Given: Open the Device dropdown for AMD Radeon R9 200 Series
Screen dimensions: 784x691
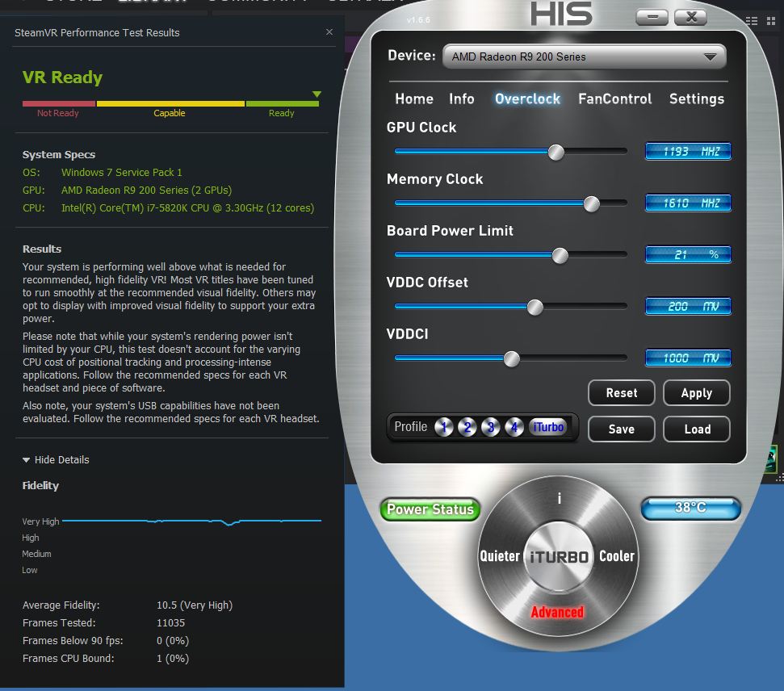Looking at the screenshot, I should pyautogui.click(x=584, y=57).
